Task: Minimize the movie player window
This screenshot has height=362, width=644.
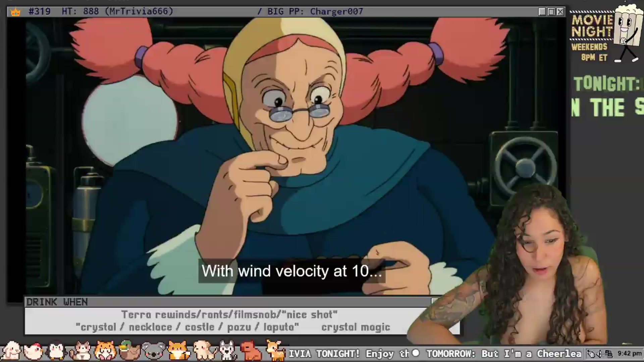Action: coord(542,12)
